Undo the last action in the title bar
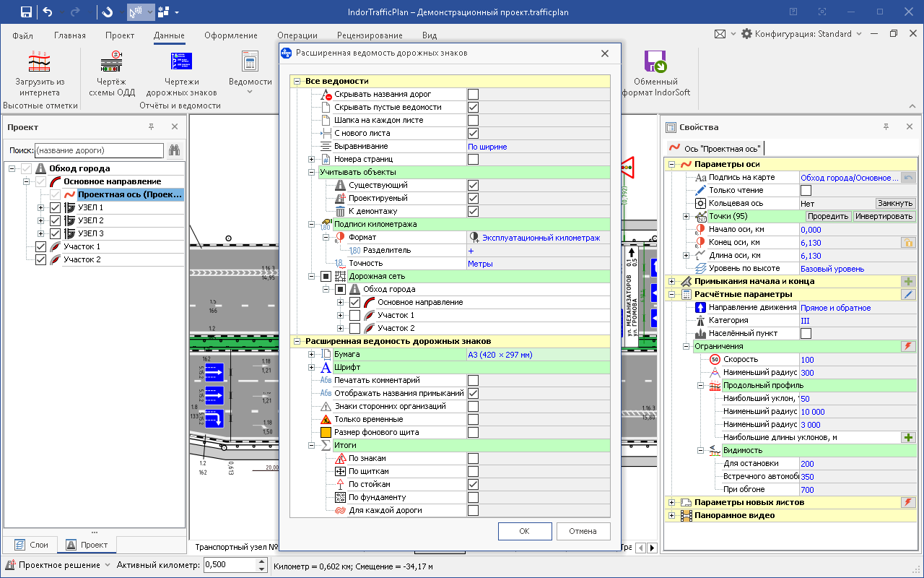Image resolution: width=924 pixels, height=578 pixels. coord(48,12)
